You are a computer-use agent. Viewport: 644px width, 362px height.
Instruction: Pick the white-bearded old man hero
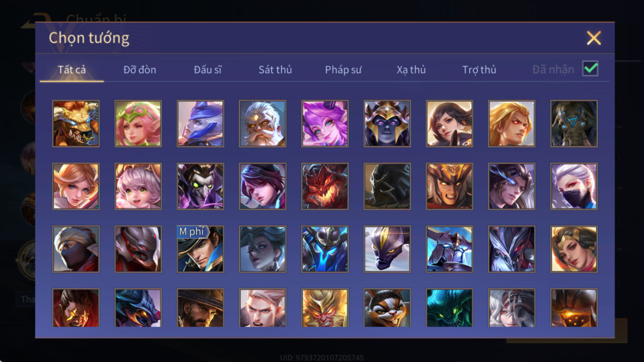coord(263,124)
